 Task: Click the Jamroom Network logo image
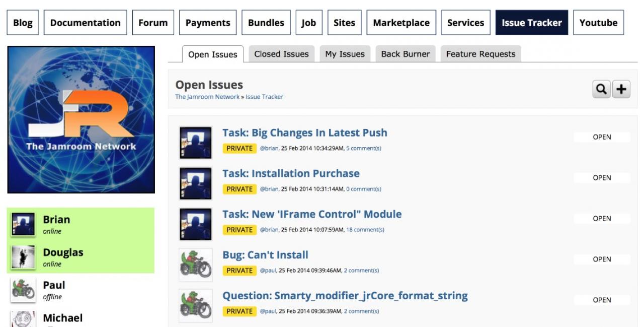(x=82, y=120)
